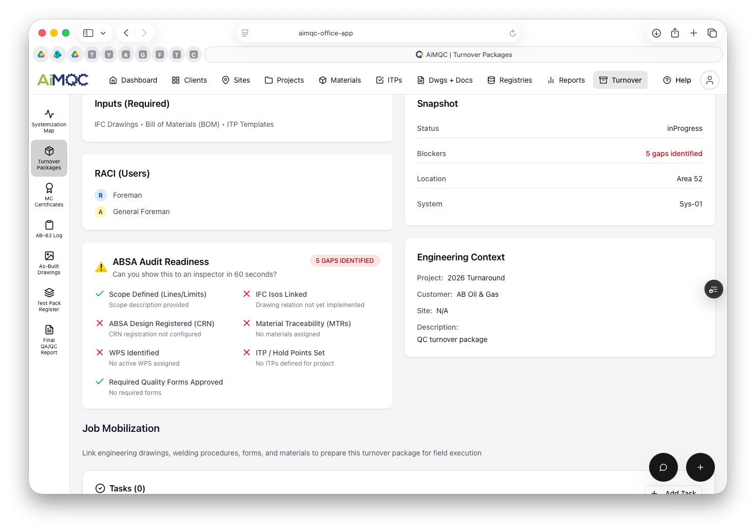Open the chat assistant floating icon

(x=663, y=467)
